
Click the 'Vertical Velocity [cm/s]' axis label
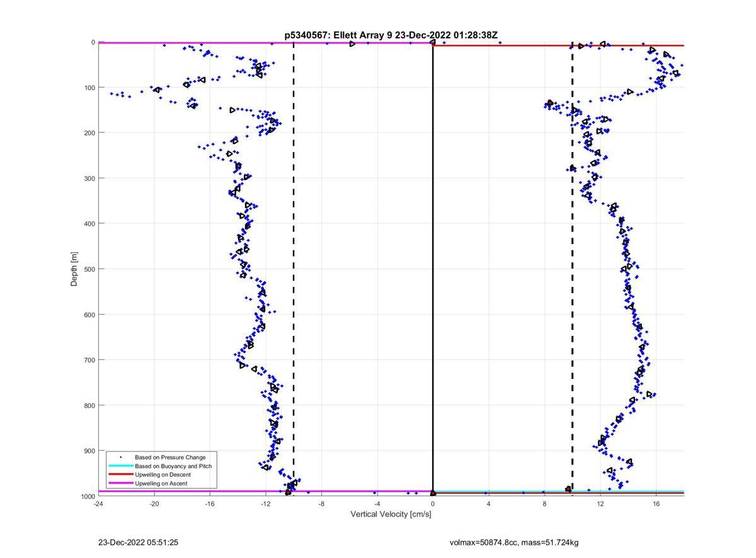tap(391, 514)
